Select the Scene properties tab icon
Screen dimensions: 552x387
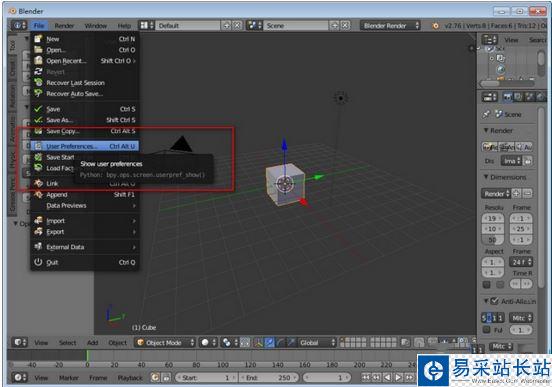[529, 97]
